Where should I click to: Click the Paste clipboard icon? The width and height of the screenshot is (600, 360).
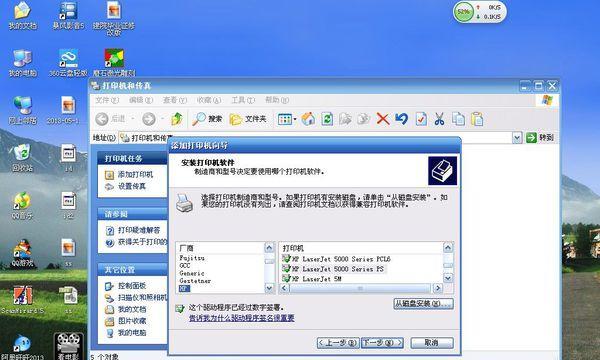tap(477, 119)
